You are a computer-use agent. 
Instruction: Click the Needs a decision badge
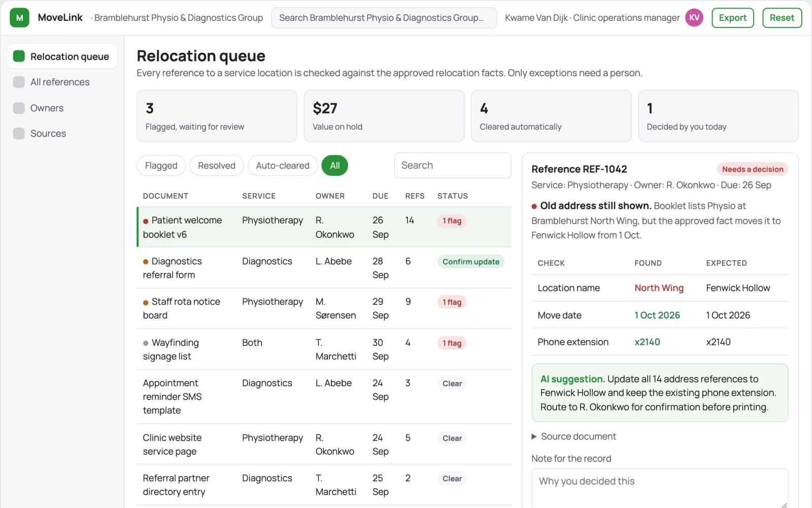pos(753,169)
